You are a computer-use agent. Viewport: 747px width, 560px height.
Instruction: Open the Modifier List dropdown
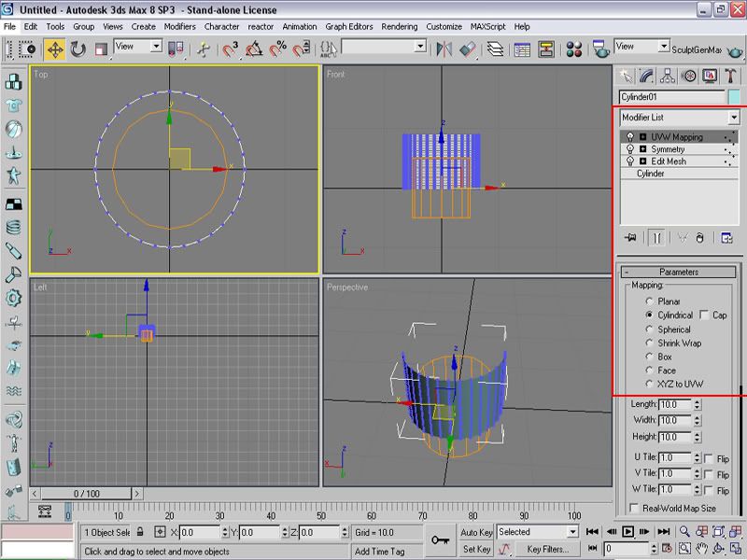point(733,118)
